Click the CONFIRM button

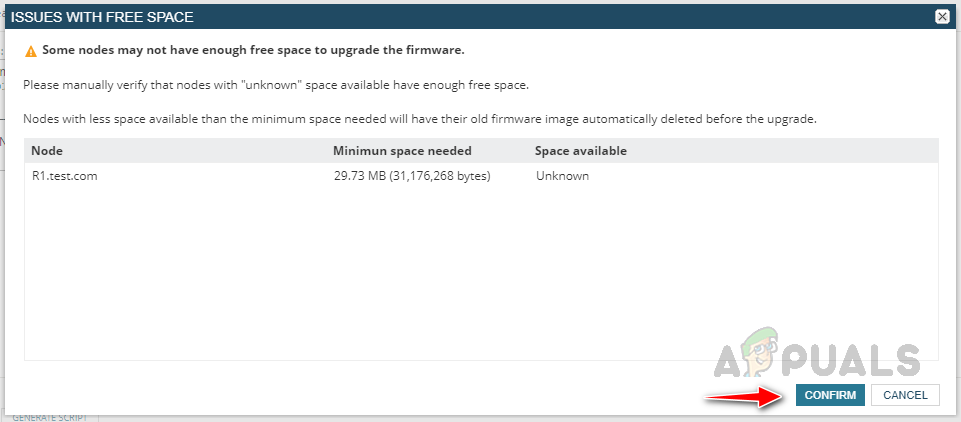(x=830, y=395)
